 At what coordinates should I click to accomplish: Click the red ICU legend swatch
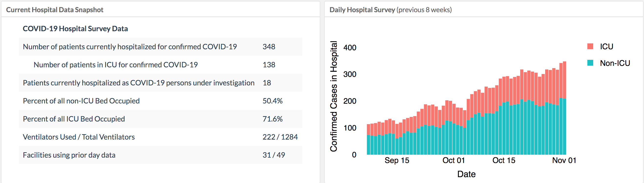(x=590, y=47)
